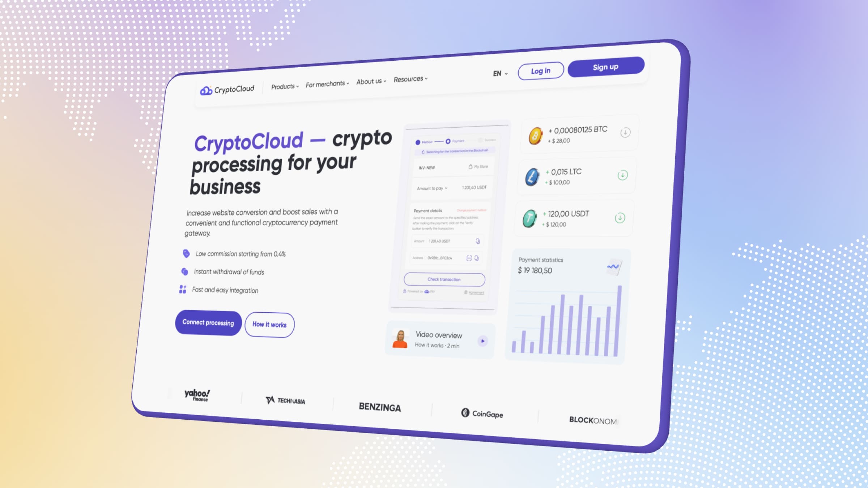Click the Check transaction button in payment form
This screenshot has width=868, height=488.
(x=444, y=279)
